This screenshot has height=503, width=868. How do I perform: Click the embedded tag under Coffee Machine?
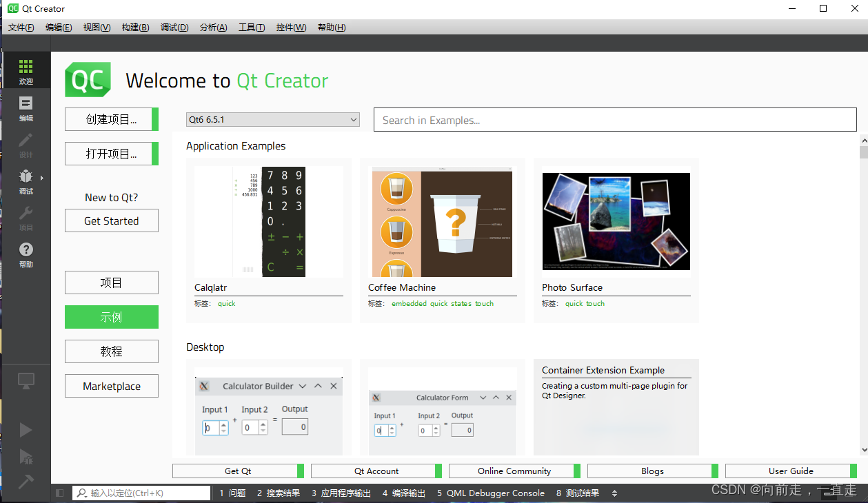410,303
